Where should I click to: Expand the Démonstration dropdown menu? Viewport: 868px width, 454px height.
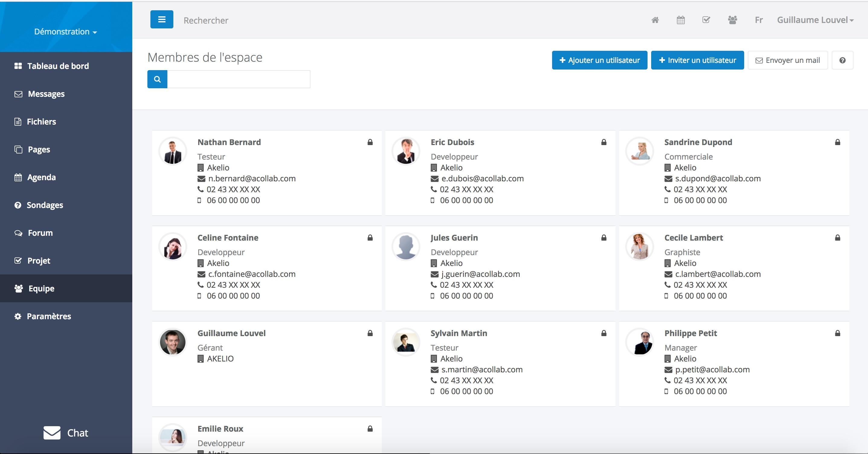pos(65,31)
